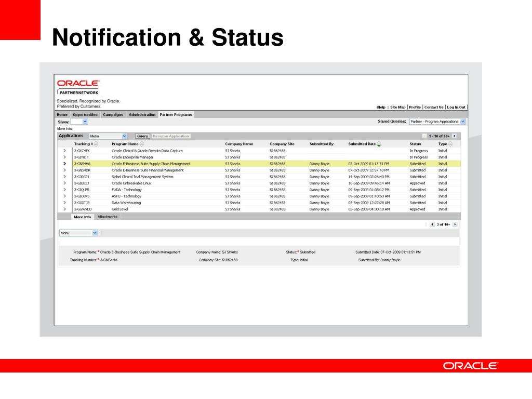
Task: Click the Program Name value in details form
Action: [x=140, y=252]
